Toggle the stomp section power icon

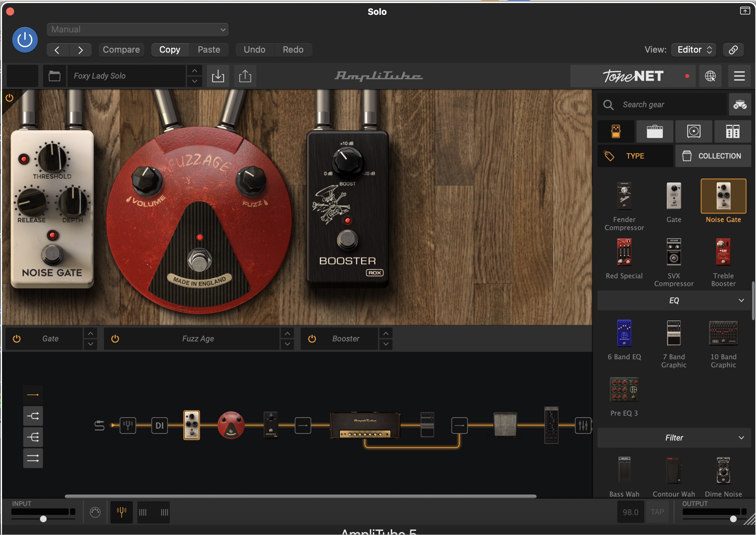9,98
